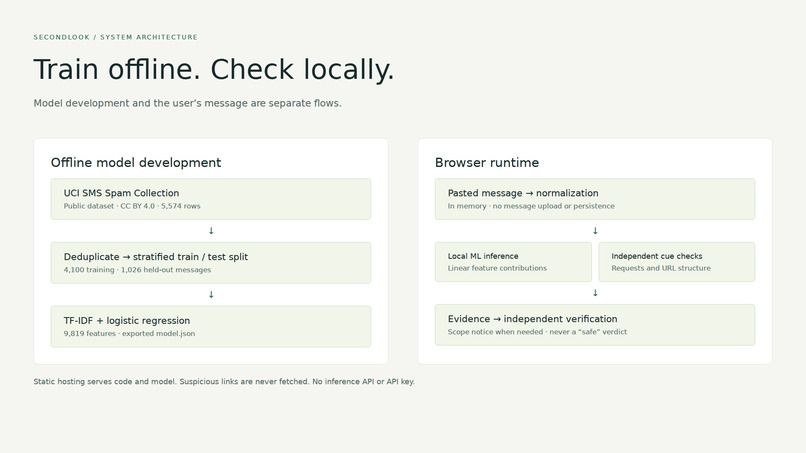Click 'Linear feature contributions' caption
This screenshot has width=806, height=453.
[497, 268]
